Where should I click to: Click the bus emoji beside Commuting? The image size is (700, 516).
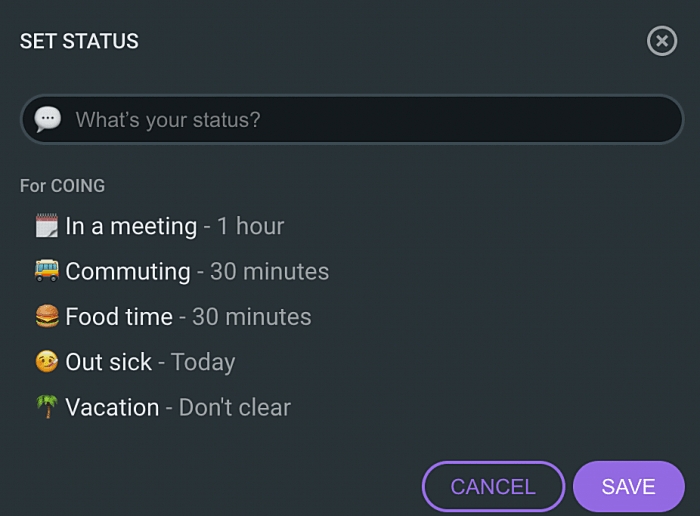pyautogui.click(x=47, y=271)
